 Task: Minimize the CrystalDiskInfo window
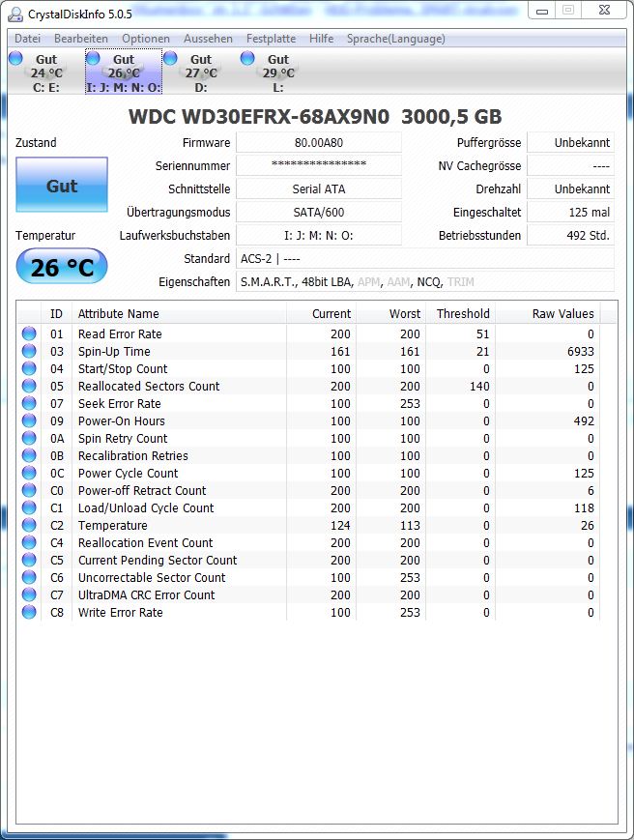tap(542, 11)
